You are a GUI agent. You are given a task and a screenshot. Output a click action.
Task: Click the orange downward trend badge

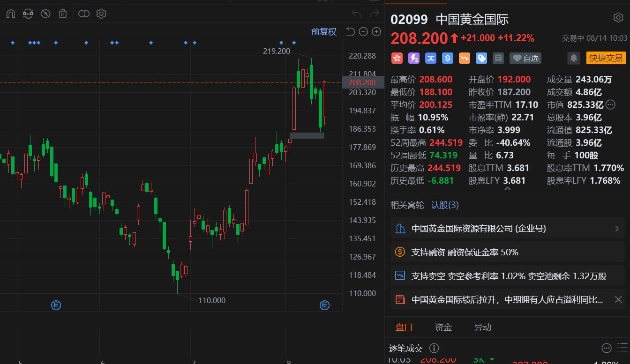[x=465, y=58]
